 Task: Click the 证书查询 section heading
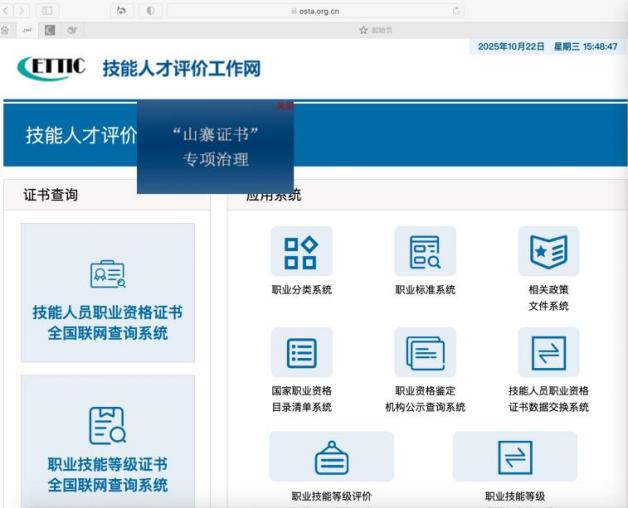coord(51,195)
